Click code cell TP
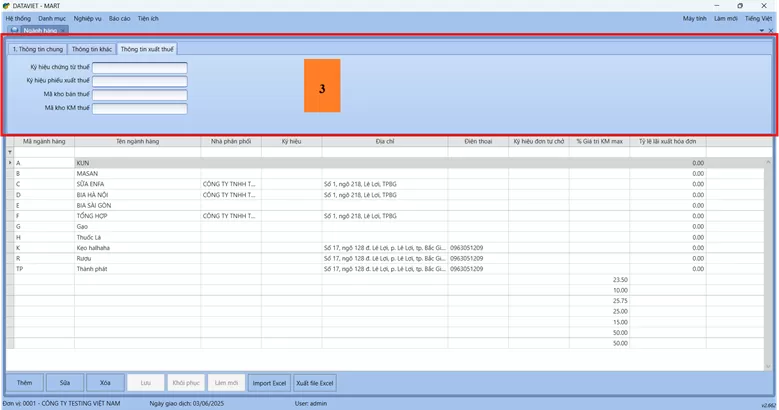Screen dimensions: 779x410 tap(44, 269)
